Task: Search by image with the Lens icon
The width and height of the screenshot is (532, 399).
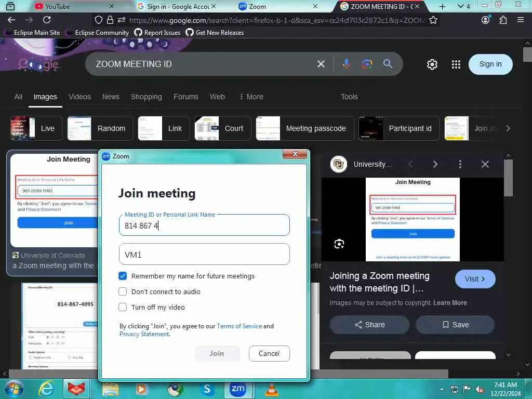Action: click(x=367, y=64)
